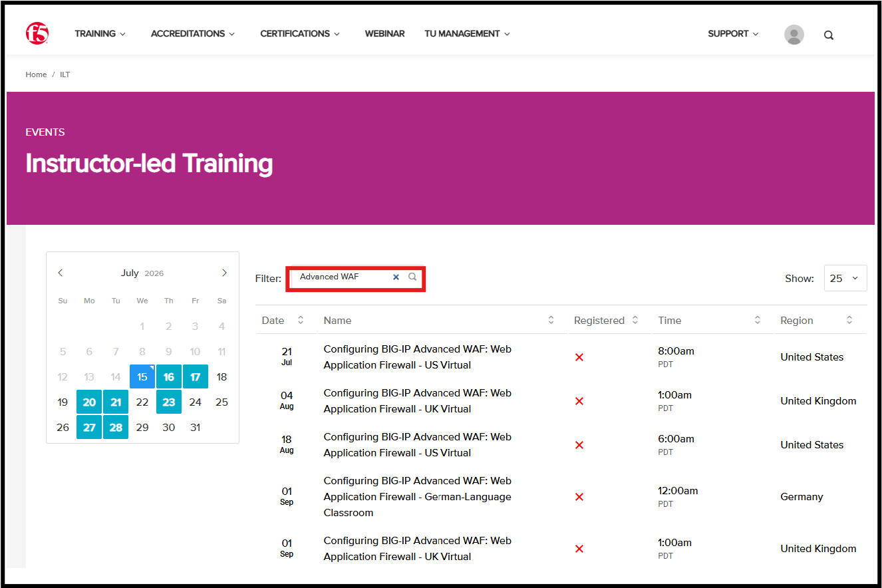Open the 04 Aug UK Virtual course
Image resolution: width=882 pixels, height=588 pixels.
pos(418,401)
